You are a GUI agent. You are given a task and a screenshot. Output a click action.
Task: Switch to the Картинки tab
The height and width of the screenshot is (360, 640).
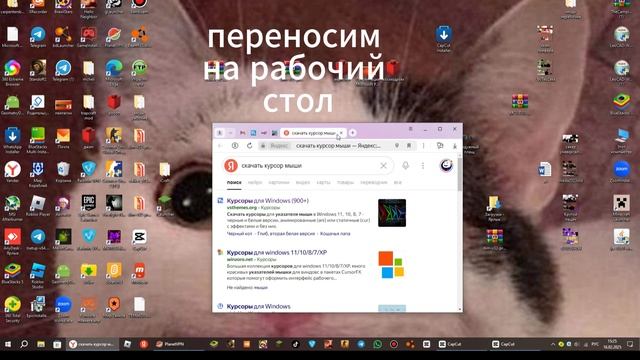[x=279, y=182]
